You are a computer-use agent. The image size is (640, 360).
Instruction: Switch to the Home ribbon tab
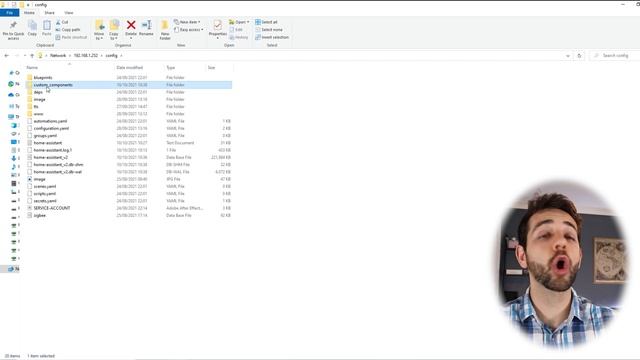(29, 13)
